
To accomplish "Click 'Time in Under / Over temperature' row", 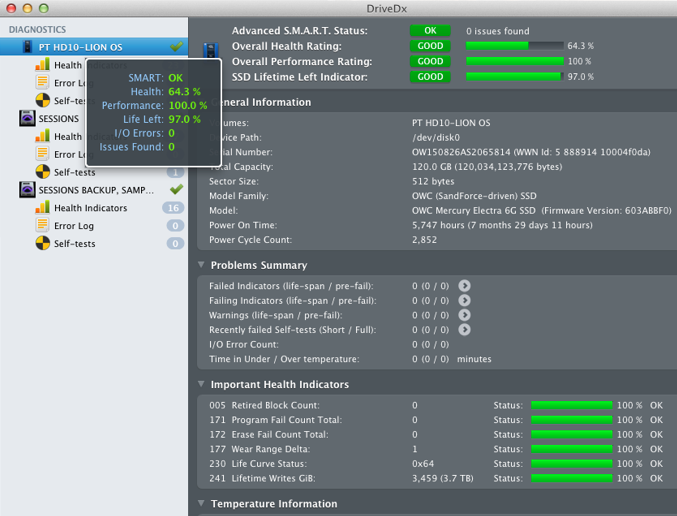I will click(x=350, y=359).
